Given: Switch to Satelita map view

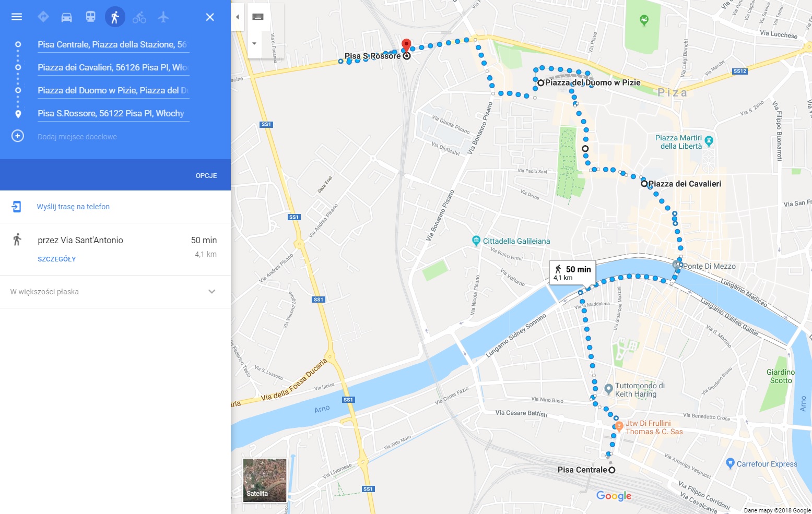Looking at the screenshot, I should (265, 480).
